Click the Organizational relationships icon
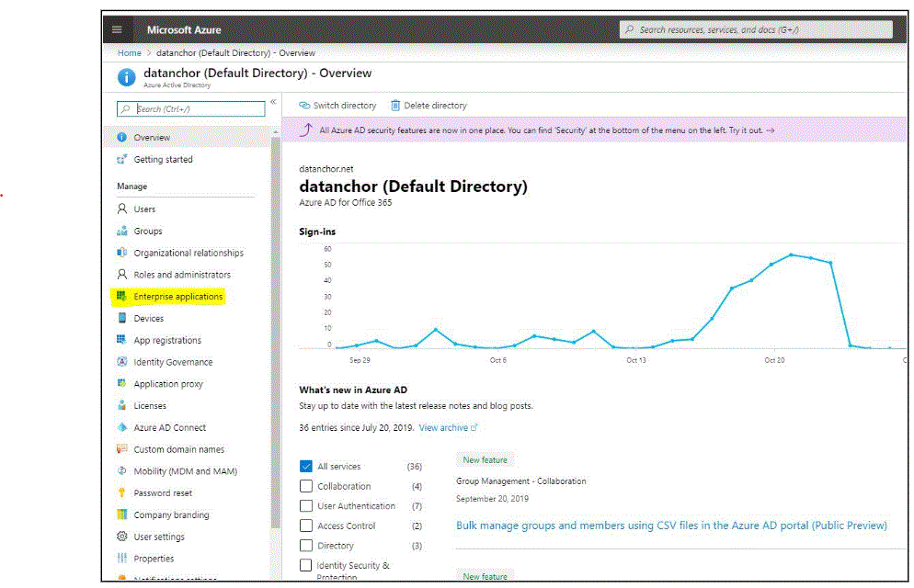This screenshot has height=588, width=914. click(121, 253)
